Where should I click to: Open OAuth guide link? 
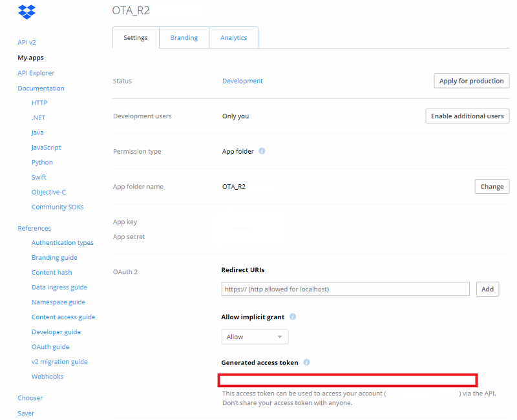(50, 347)
